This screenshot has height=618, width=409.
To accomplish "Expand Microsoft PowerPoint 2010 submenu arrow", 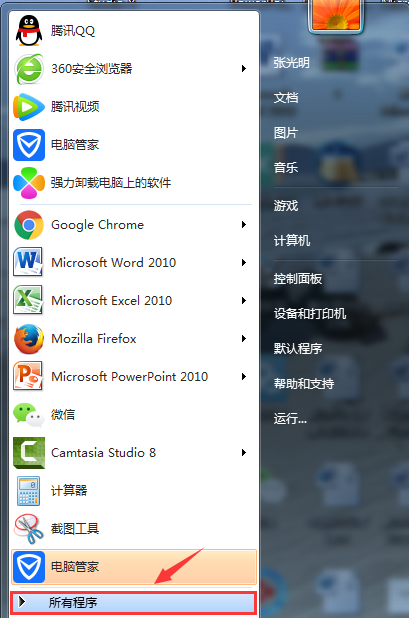I will coord(244,376).
